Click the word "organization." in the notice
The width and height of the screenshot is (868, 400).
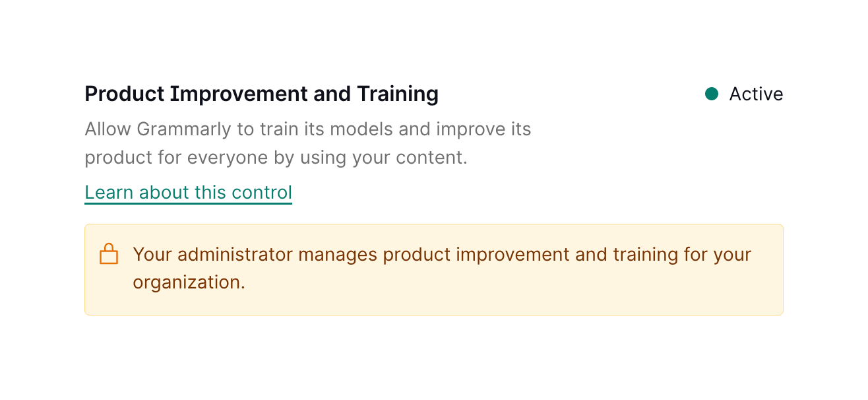(189, 283)
